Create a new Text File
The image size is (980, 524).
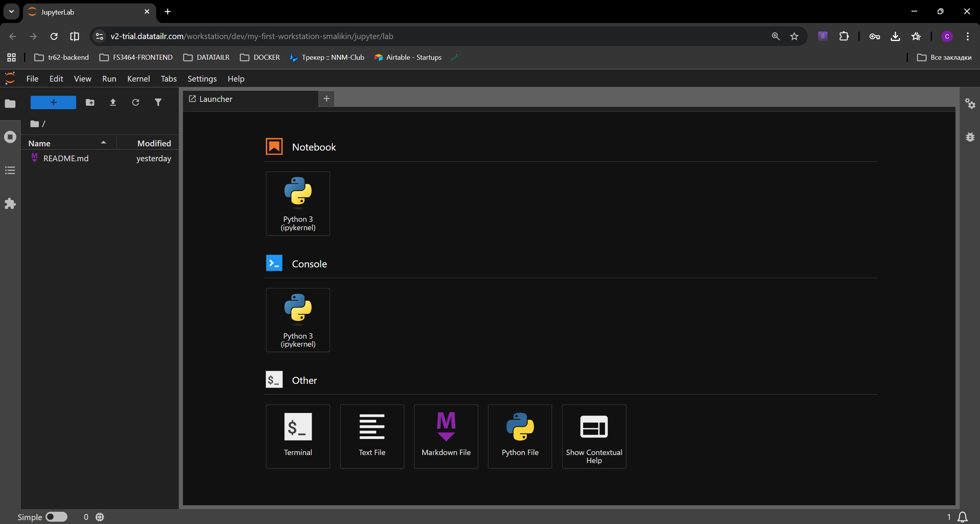[x=372, y=436]
